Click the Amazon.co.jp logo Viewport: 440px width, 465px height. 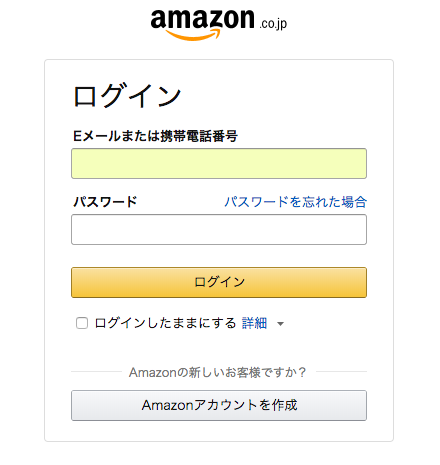coord(219,24)
